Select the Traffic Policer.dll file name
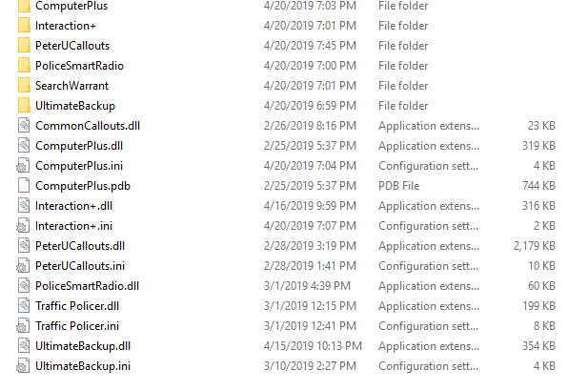 [x=77, y=306]
